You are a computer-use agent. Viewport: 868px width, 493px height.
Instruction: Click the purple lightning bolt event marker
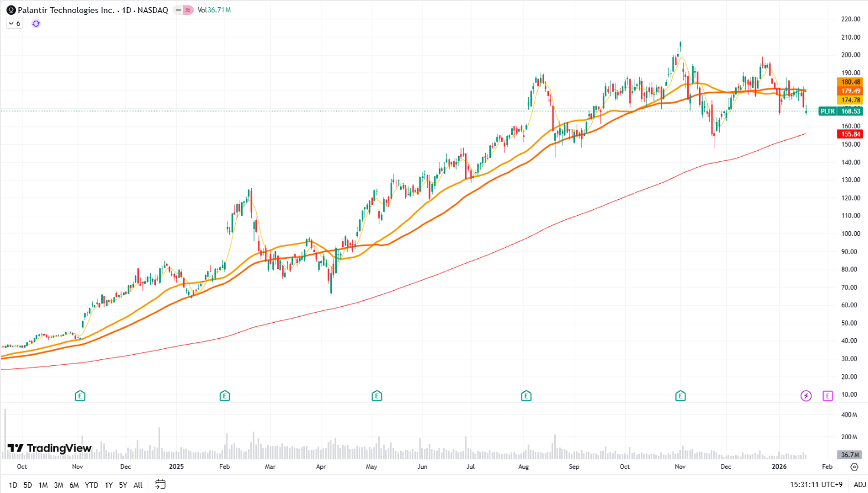pos(806,395)
